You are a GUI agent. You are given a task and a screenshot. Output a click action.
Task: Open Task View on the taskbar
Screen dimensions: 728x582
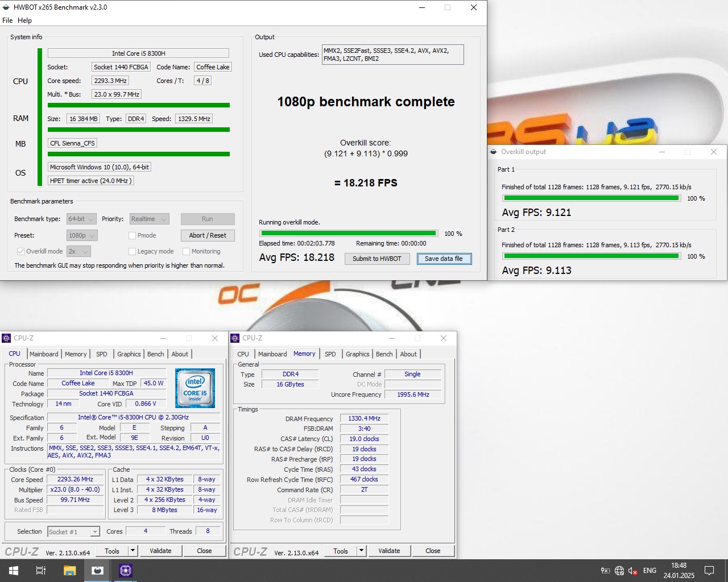click(x=41, y=571)
